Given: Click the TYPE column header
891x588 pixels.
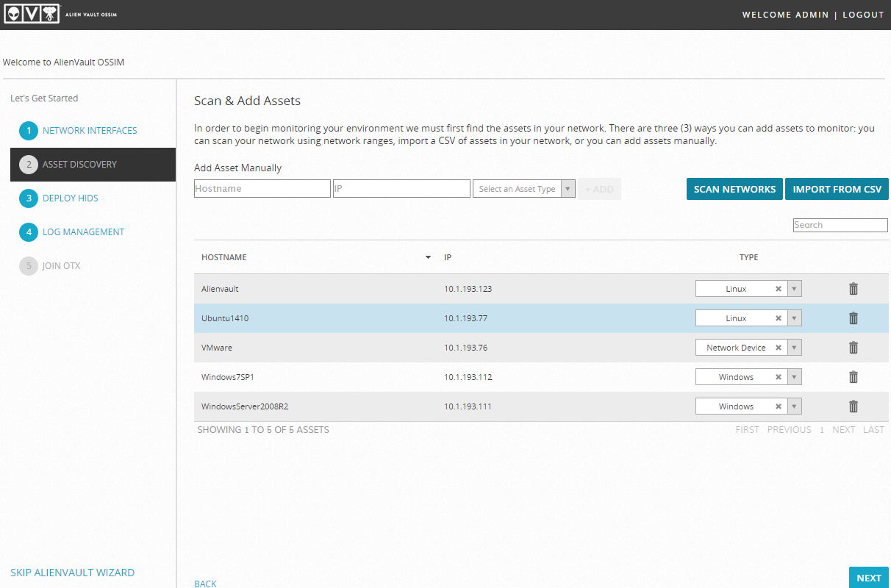Looking at the screenshot, I should pyautogui.click(x=748, y=257).
